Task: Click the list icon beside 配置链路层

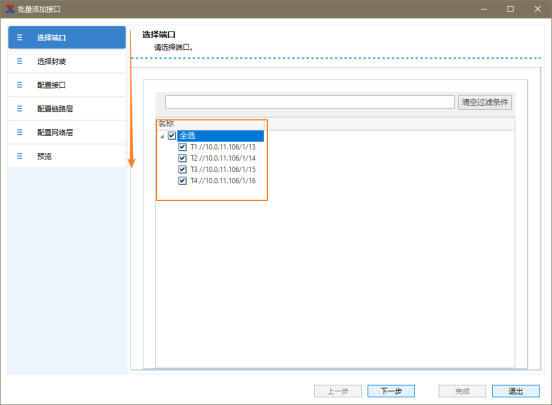Action: coord(19,108)
